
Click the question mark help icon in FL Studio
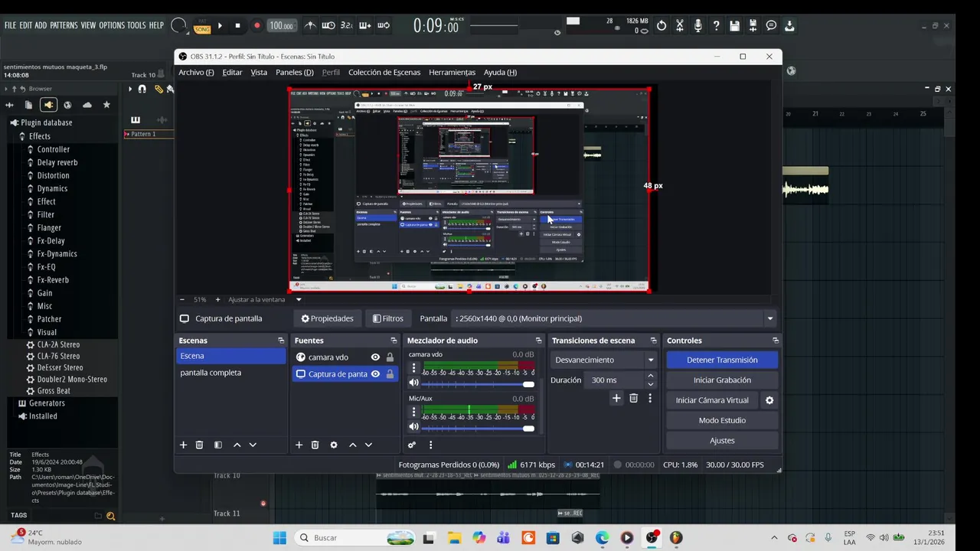716,25
